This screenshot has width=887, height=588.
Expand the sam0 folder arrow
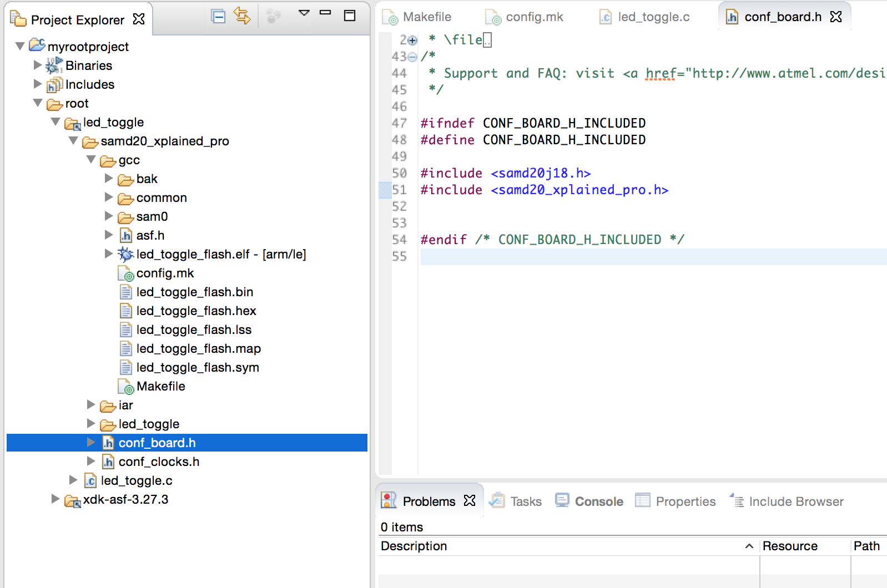[x=108, y=216]
